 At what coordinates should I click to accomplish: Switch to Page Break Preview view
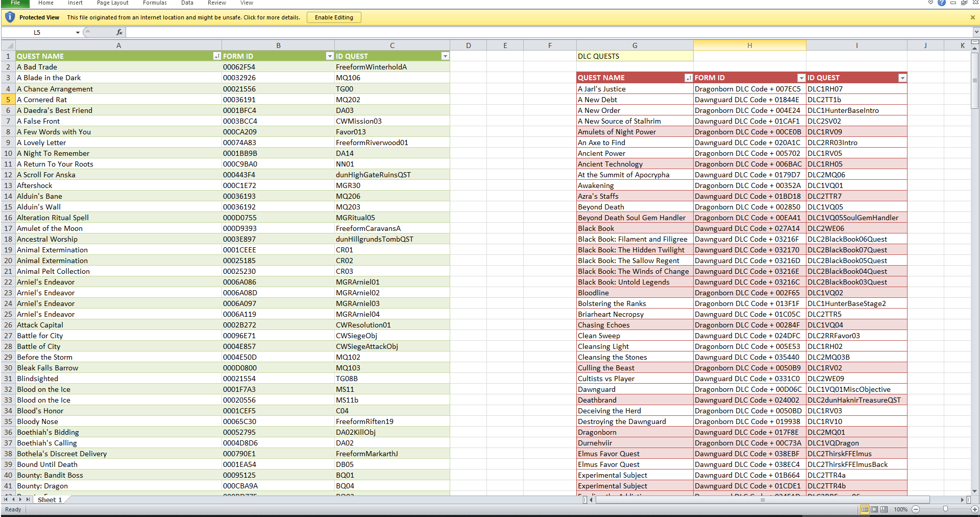[x=884, y=509]
